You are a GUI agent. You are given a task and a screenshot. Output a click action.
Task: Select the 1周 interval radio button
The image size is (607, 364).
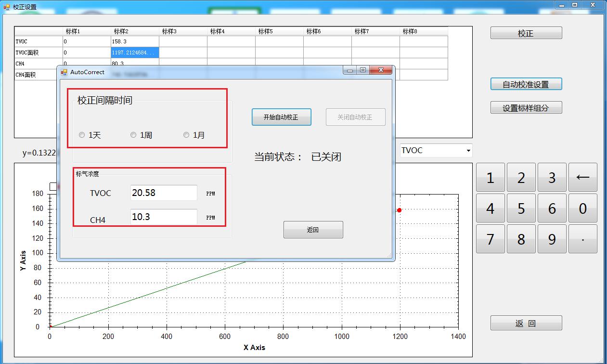[134, 135]
